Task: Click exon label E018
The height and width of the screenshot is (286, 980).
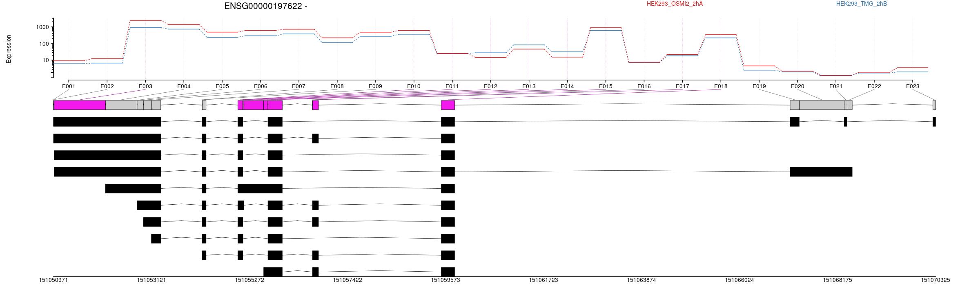Action: coord(721,86)
